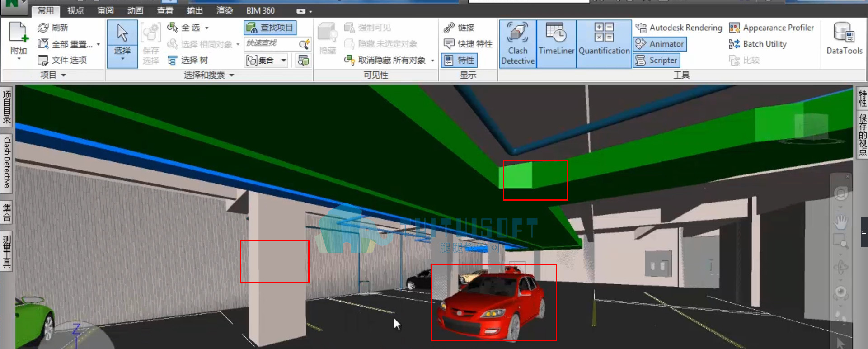Toggle the Clash Detective window

click(x=518, y=44)
